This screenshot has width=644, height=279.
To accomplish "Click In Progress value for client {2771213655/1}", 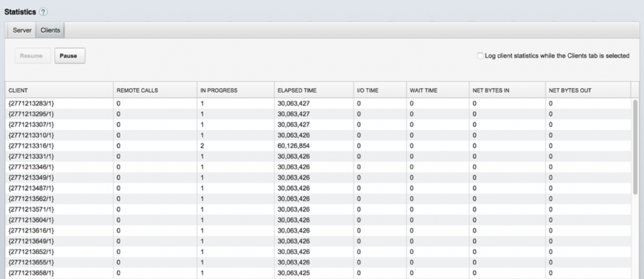I will [x=202, y=263].
